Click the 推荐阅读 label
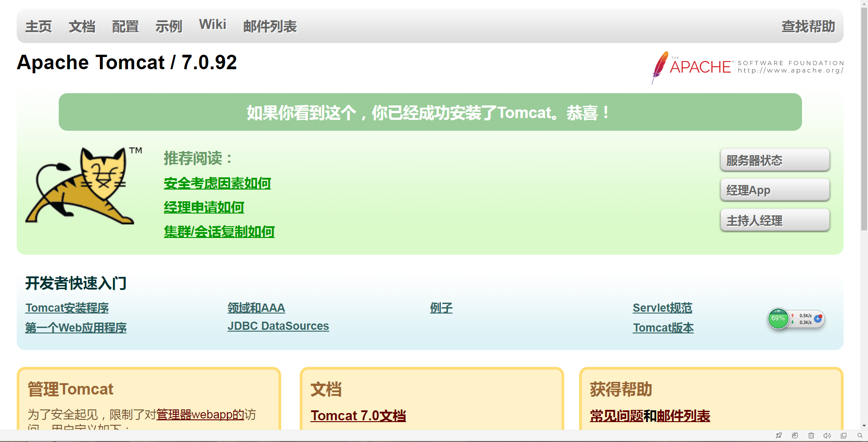The width and height of the screenshot is (868, 442). click(198, 158)
